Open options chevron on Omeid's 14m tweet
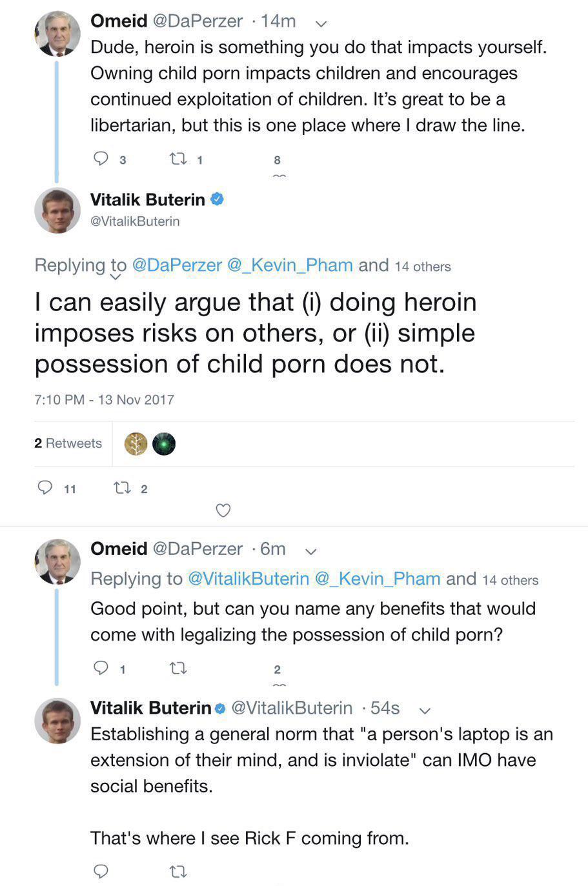 click(x=321, y=24)
